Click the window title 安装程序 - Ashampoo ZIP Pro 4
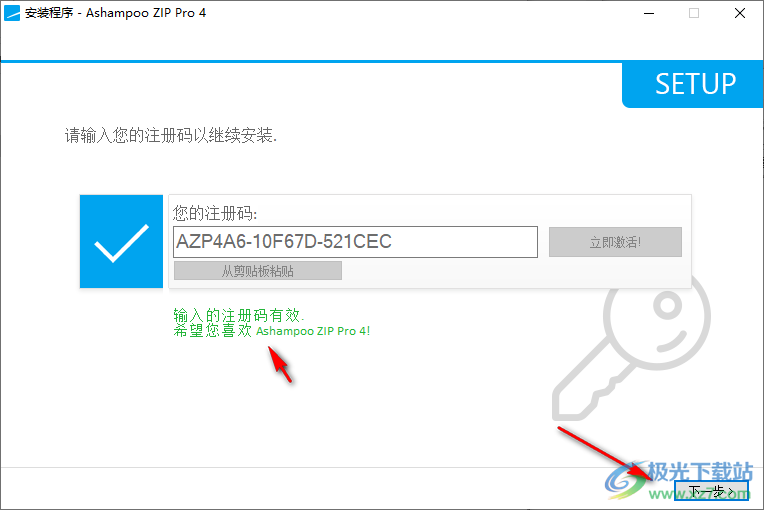Image resolution: width=764 pixels, height=510 pixels. (115, 13)
